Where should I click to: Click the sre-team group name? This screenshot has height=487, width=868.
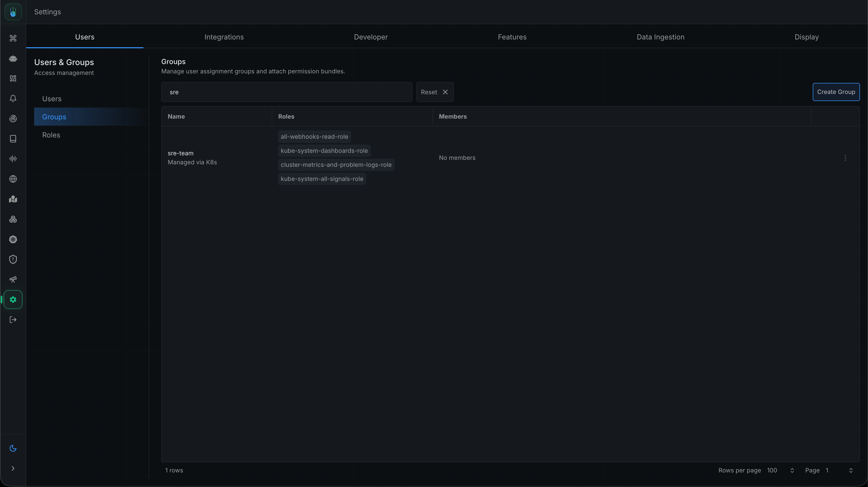point(181,153)
